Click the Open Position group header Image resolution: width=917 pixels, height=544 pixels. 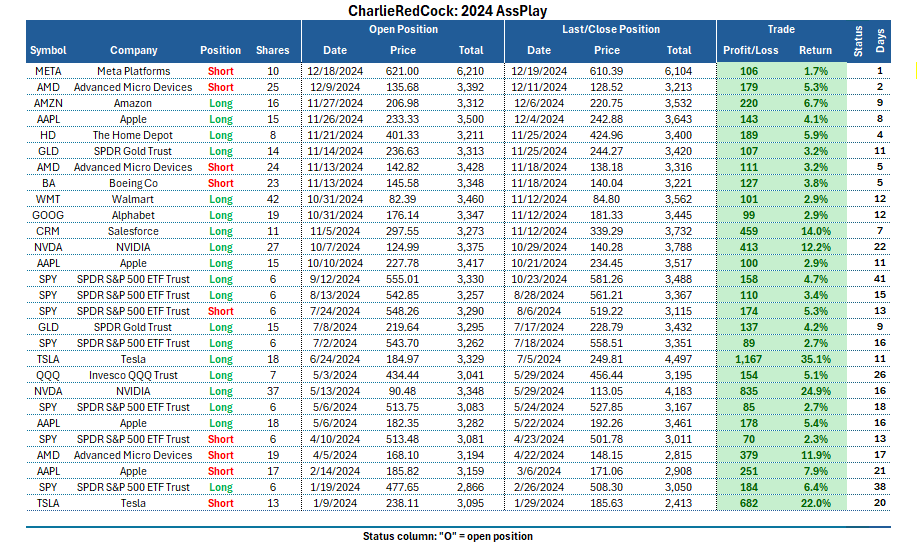403,29
